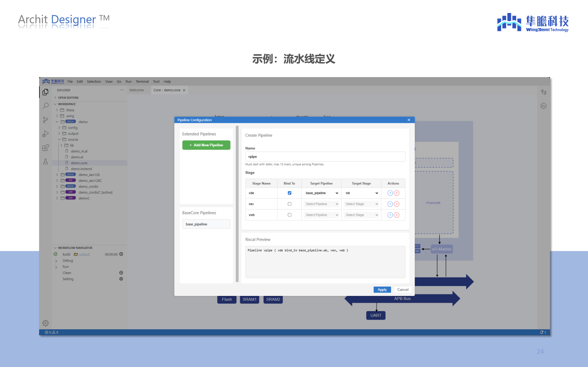Select base_pipeline in BaseCore Pipelines
Viewport: 588px width, 367px height.
pos(206,224)
